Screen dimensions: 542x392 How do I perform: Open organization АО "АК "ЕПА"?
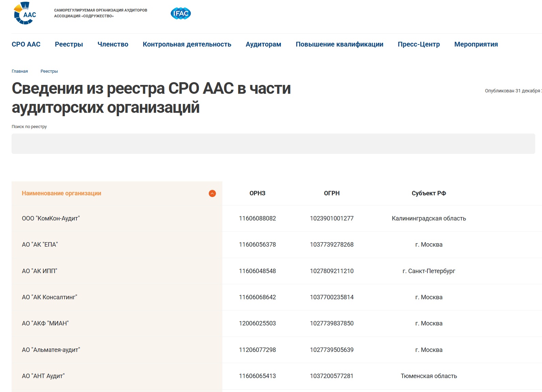point(40,245)
